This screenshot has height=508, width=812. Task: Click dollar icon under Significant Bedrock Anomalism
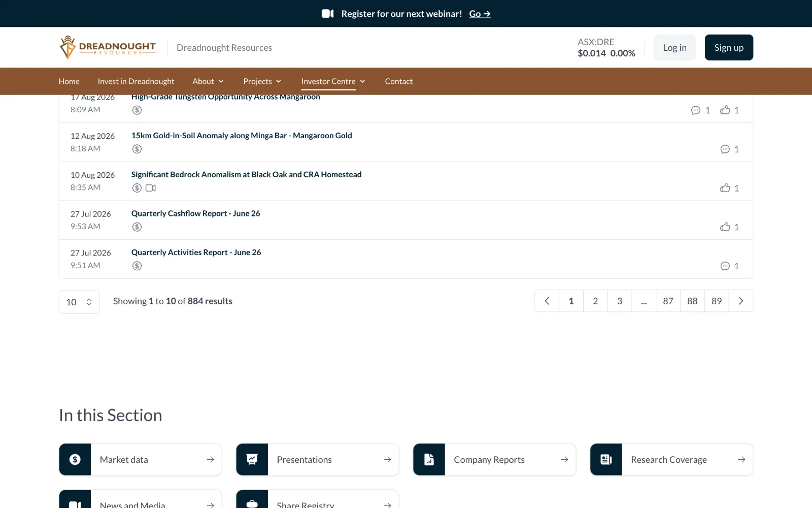tap(137, 188)
